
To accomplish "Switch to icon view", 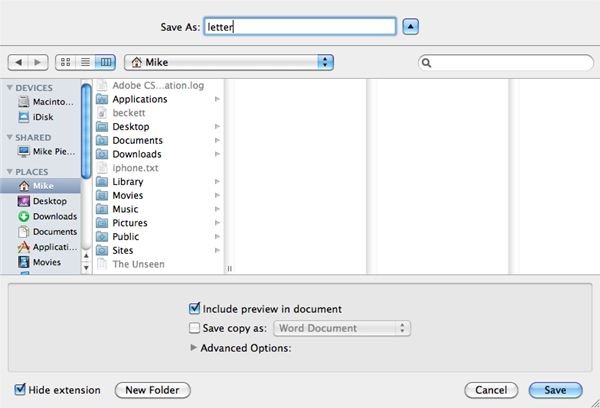I will [65, 62].
